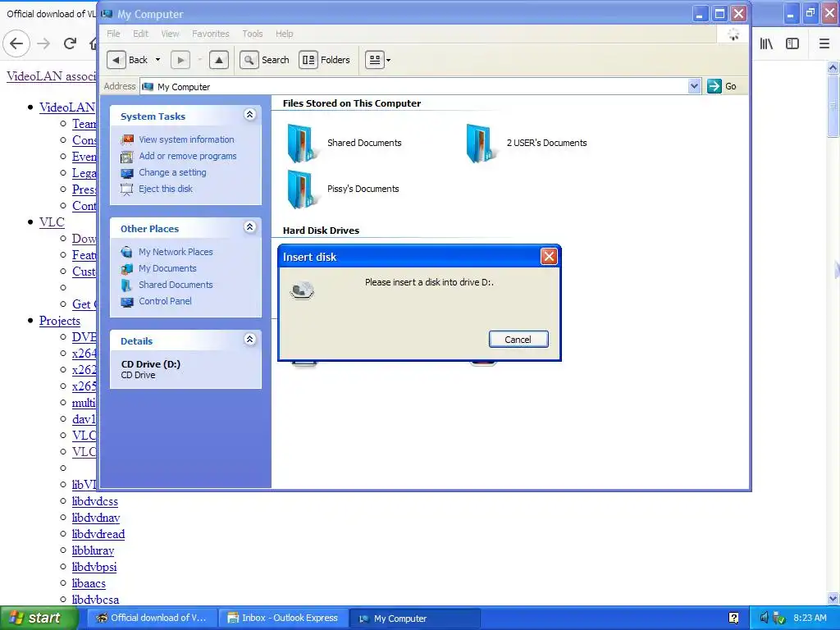The height and width of the screenshot is (630, 840).
Task: Click the browser back arrow
Action: point(16,43)
